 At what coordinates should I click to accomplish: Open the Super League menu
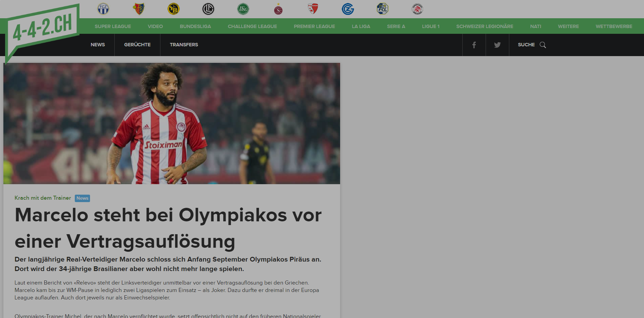113,26
